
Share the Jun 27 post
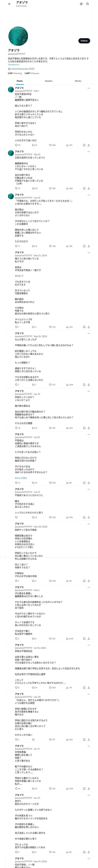point(89,246)
